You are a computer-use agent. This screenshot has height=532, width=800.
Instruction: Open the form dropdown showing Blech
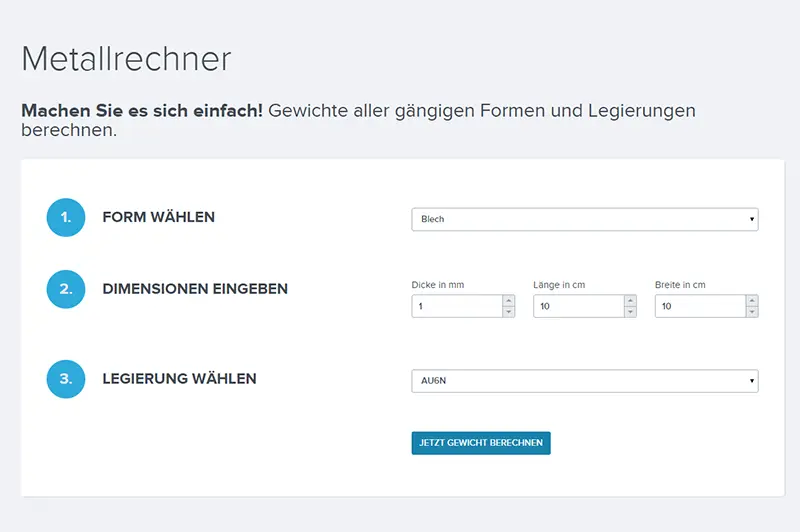pyautogui.click(x=585, y=219)
